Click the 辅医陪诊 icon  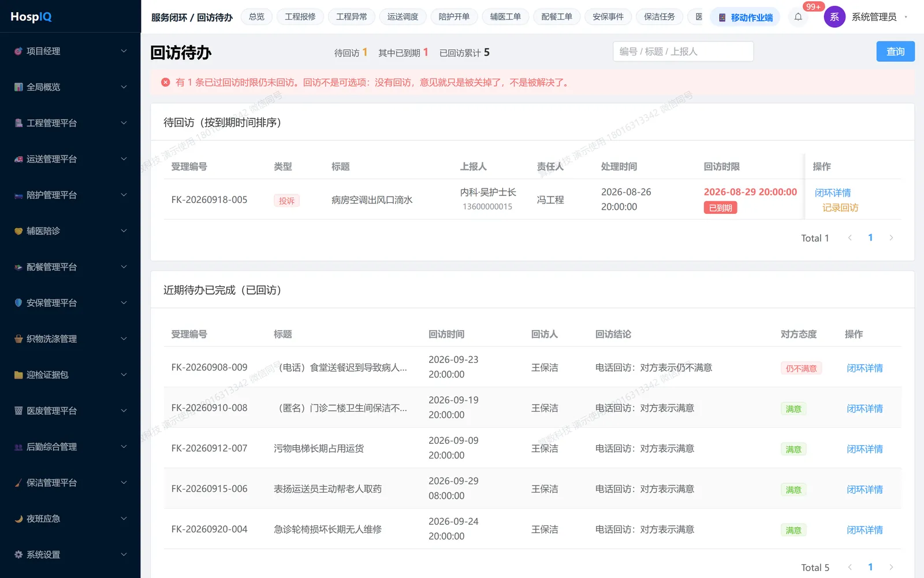(x=18, y=231)
